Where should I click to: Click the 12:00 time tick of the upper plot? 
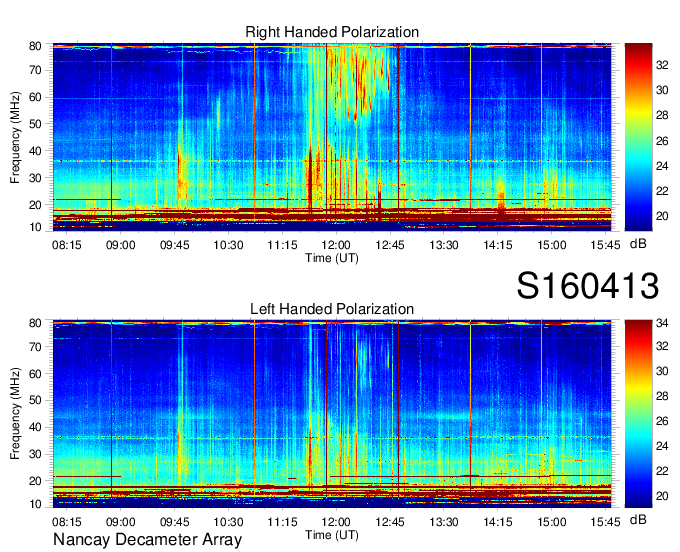(x=336, y=245)
